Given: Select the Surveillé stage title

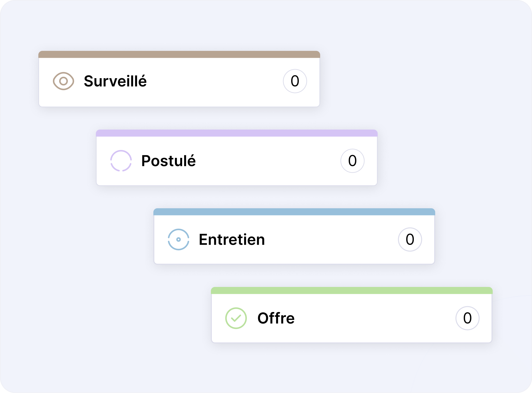Looking at the screenshot, I should pyautogui.click(x=115, y=81).
